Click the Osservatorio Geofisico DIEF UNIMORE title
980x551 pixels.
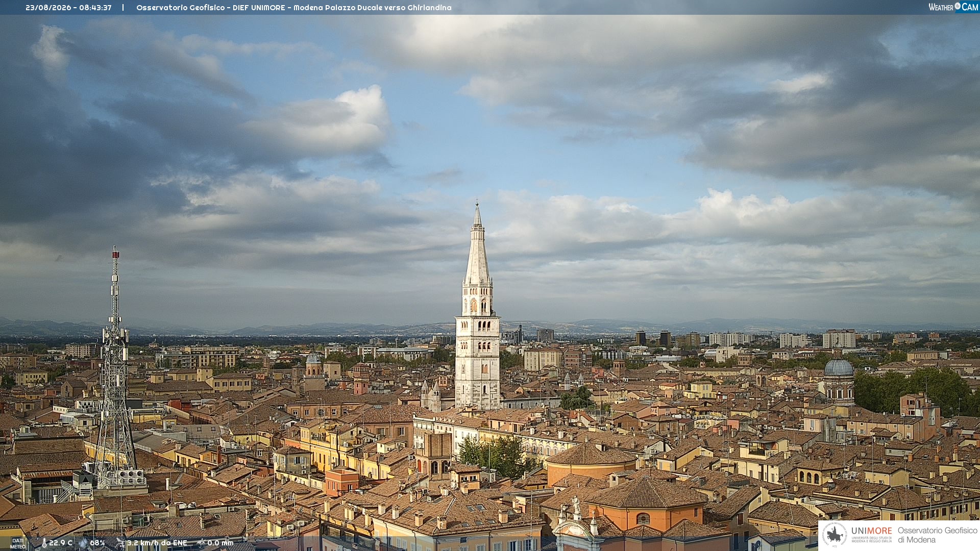point(210,8)
